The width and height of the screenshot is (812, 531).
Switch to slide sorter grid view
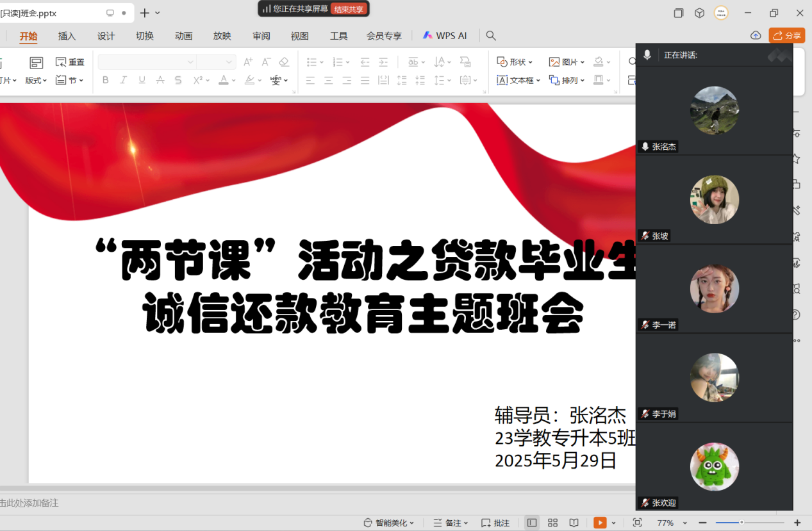pyautogui.click(x=552, y=523)
